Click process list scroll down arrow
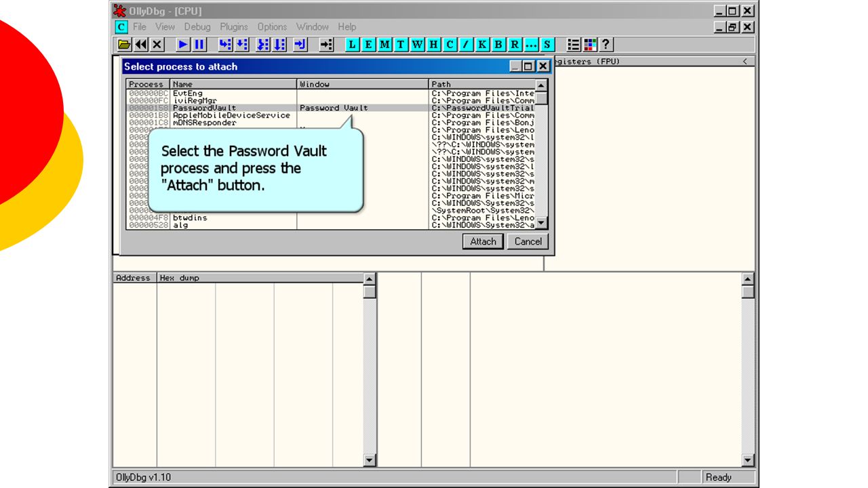Image resolution: width=868 pixels, height=488 pixels. pos(541,223)
